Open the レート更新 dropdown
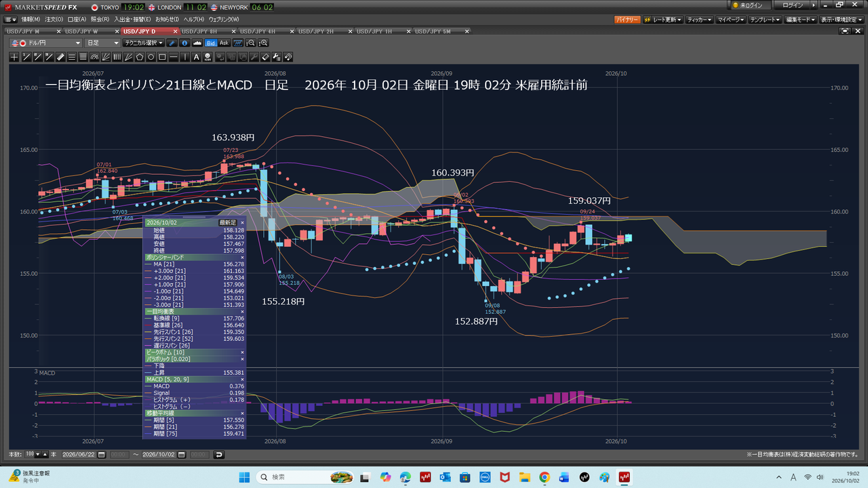The height and width of the screenshot is (488, 868). (x=663, y=20)
